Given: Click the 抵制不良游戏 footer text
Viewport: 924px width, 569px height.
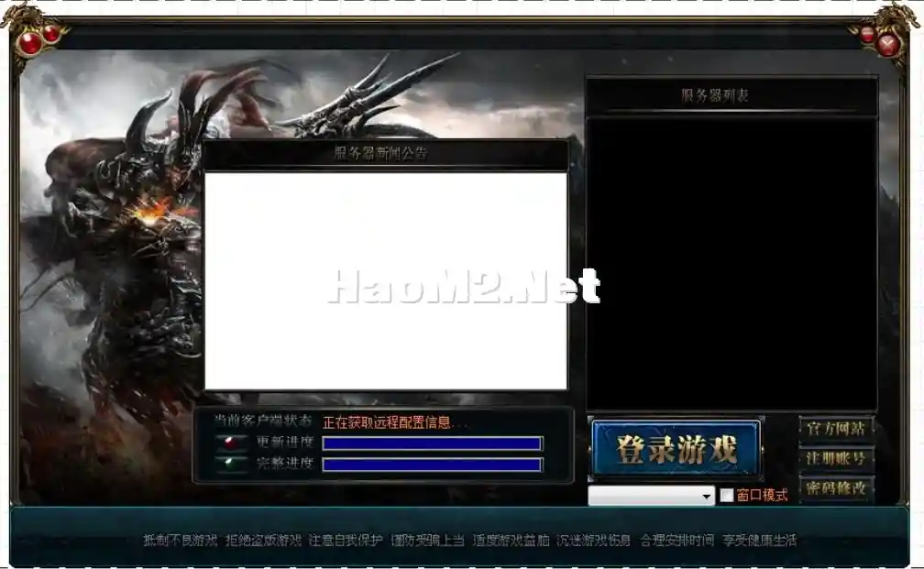Looking at the screenshot, I should (181, 541).
